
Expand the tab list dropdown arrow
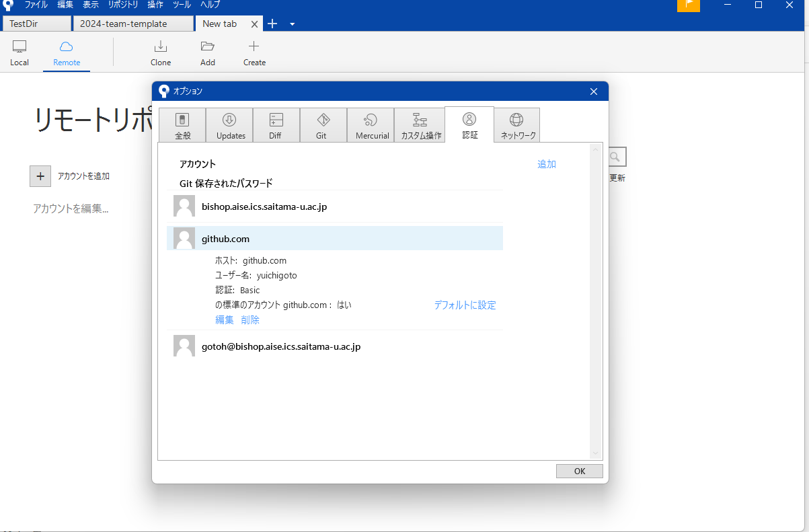[292, 24]
